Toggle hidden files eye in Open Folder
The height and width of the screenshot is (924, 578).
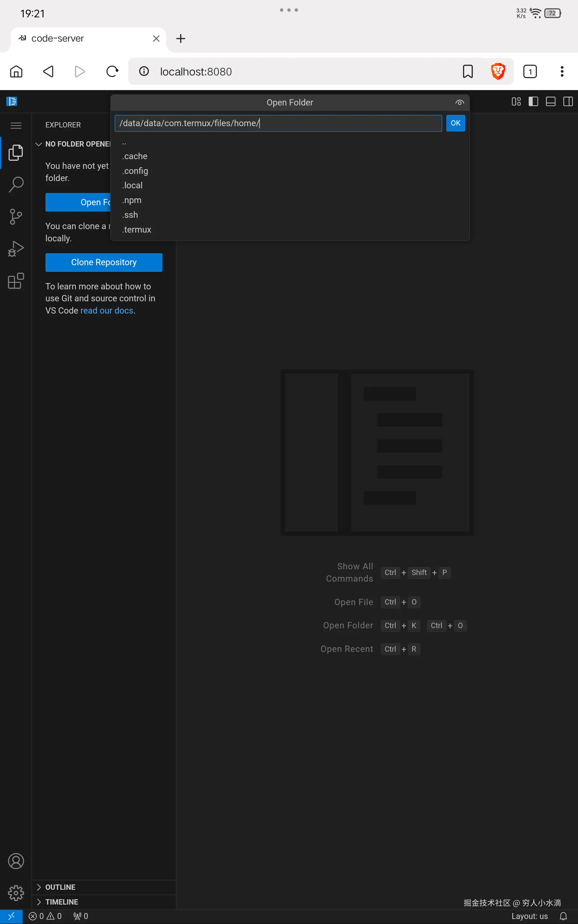pos(460,102)
